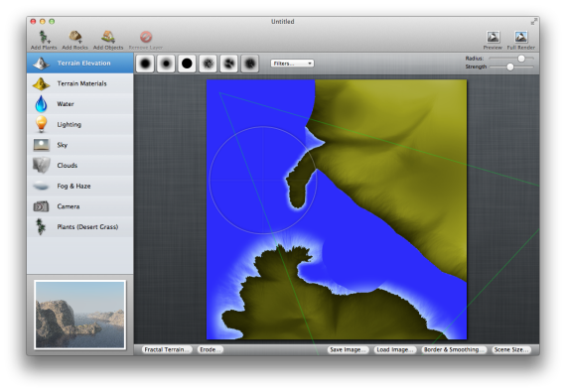Click the Save Image button

(x=348, y=349)
